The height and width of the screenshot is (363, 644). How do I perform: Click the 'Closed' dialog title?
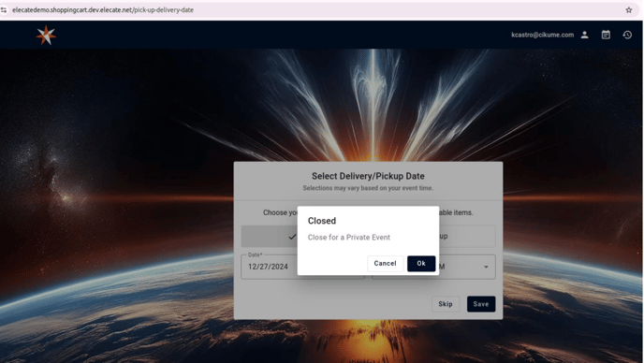pos(322,221)
